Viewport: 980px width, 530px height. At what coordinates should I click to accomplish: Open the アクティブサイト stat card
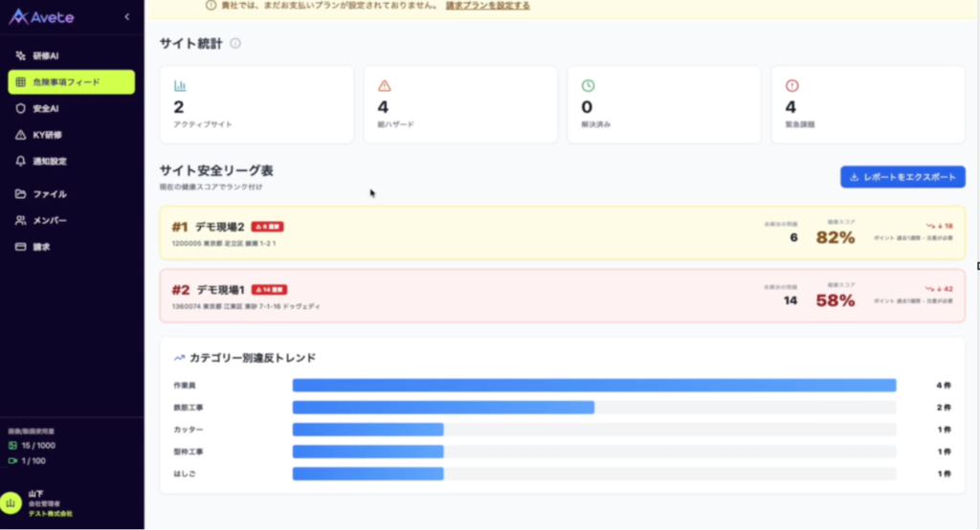(x=256, y=104)
